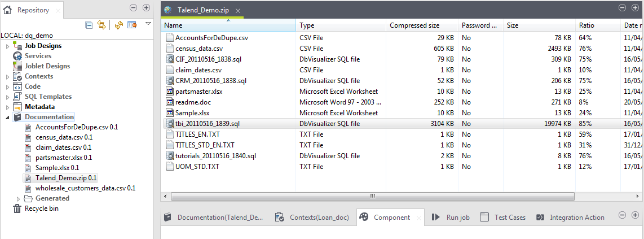Click Link with Editor arrows icon
Viewport: 644px width, 239px height.
point(102,25)
